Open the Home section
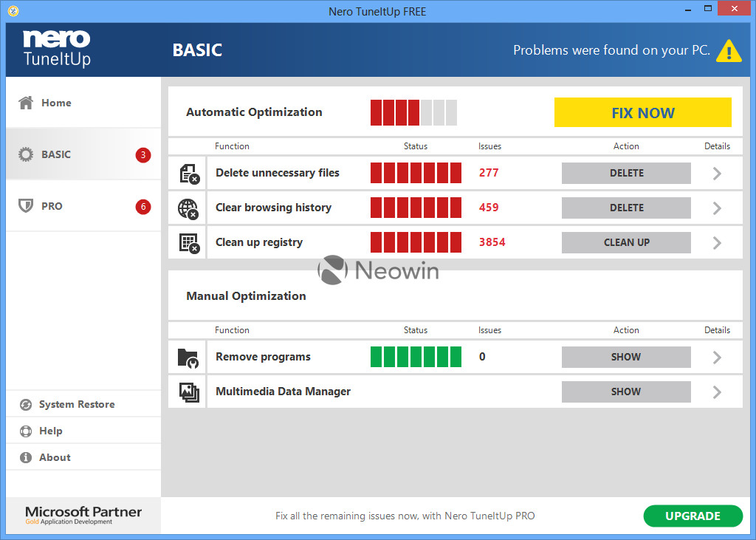This screenshot has height=540, width=756. (x=83, y=103)
